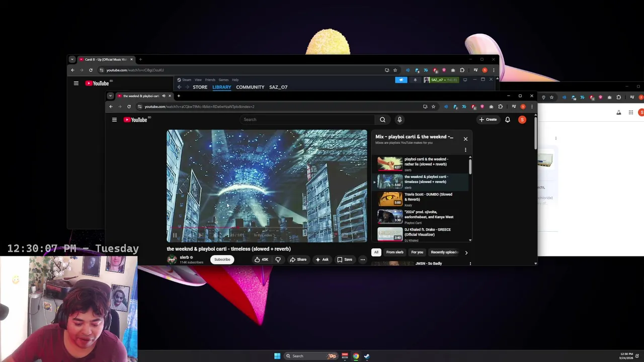Screen dimensions: 644x362
Task: Switch to Steam LIBRARY tab
Action: point(221,87)
